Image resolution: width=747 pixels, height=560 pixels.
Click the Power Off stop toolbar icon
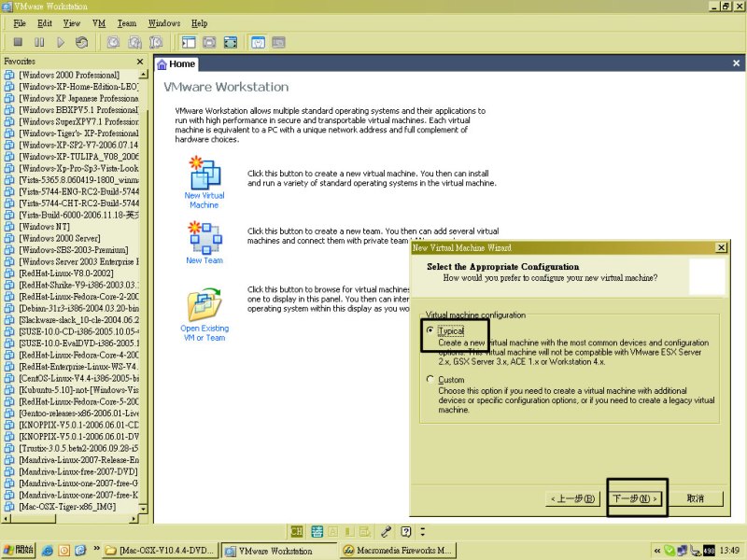(x=18, y=42)
